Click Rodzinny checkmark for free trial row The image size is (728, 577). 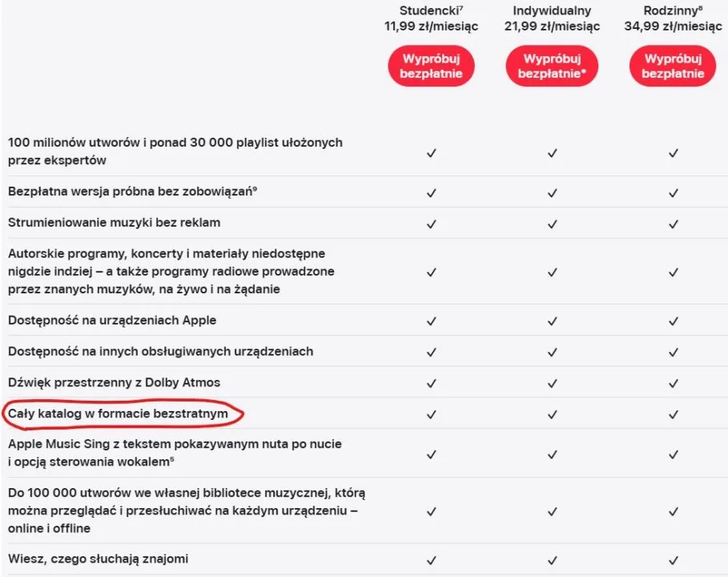[674, 192]
